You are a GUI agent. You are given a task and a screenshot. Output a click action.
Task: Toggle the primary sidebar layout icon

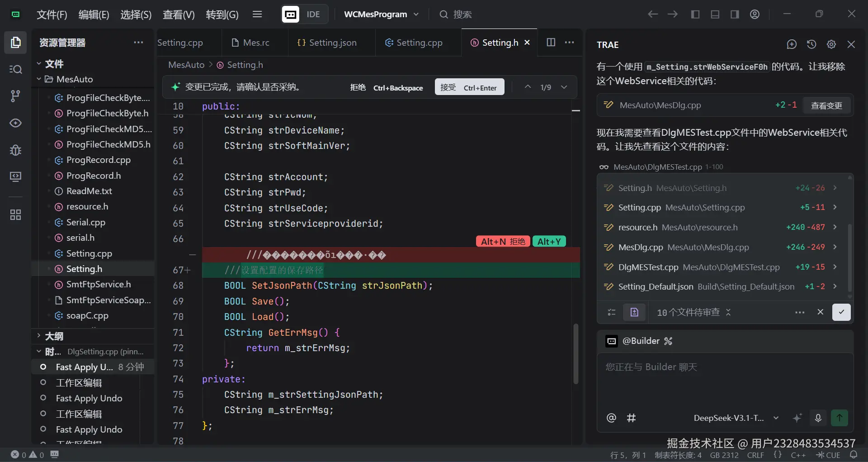click(695, 14)
